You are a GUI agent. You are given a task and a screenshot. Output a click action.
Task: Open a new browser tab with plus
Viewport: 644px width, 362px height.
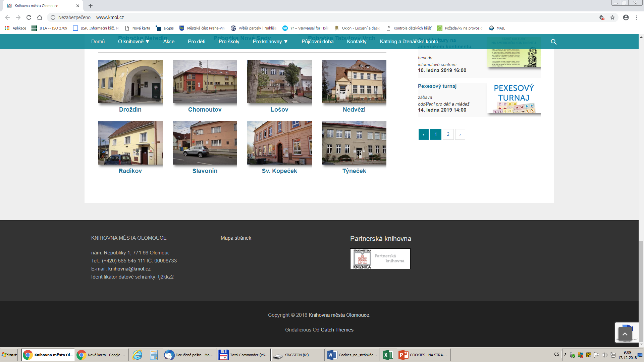point(91,6)
